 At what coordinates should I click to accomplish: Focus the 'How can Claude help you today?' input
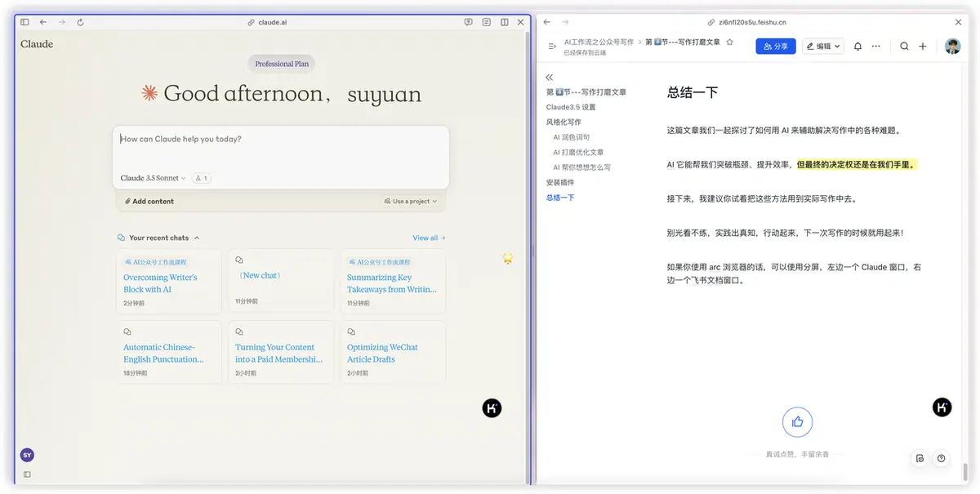281,139
